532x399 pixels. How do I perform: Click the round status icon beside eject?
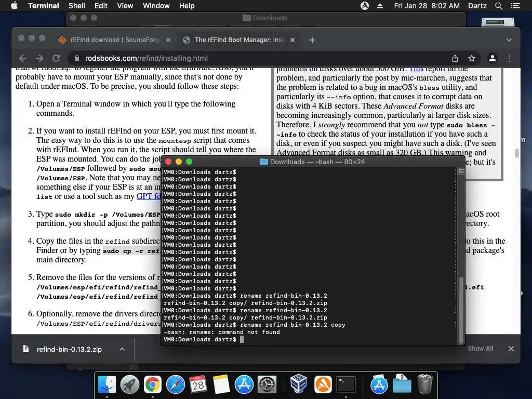coord(365,6)
